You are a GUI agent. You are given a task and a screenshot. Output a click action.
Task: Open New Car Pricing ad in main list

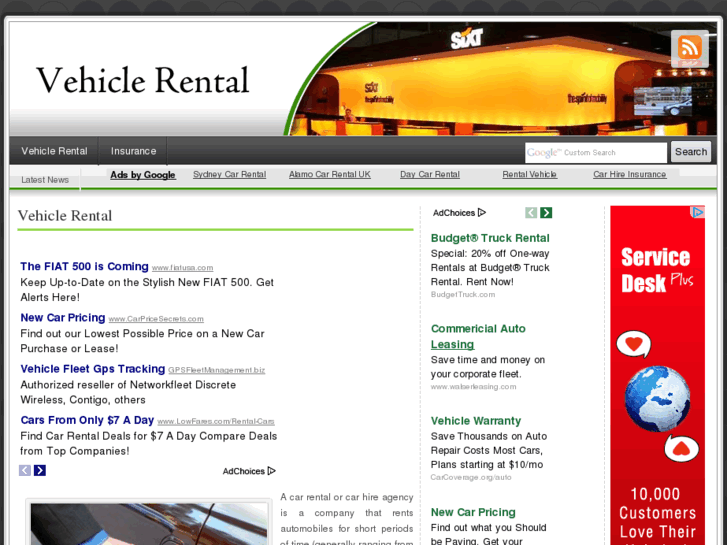click(63, 318)
